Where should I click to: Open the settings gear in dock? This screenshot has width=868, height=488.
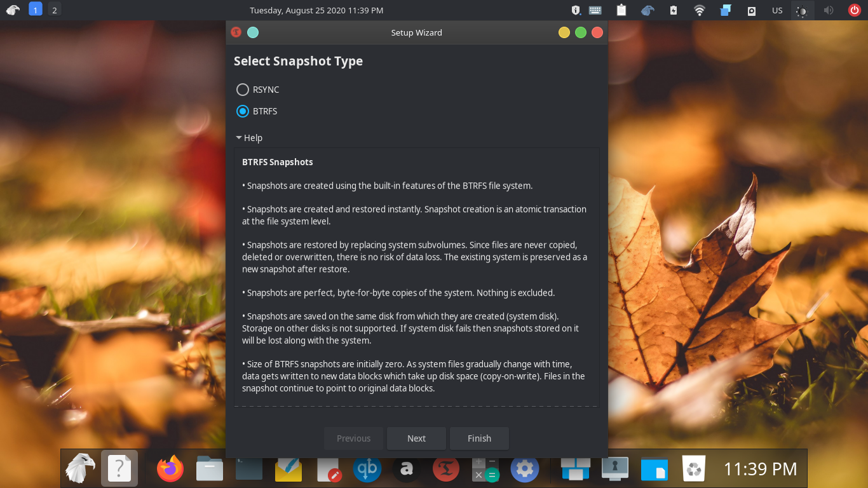tap(525, 470)
